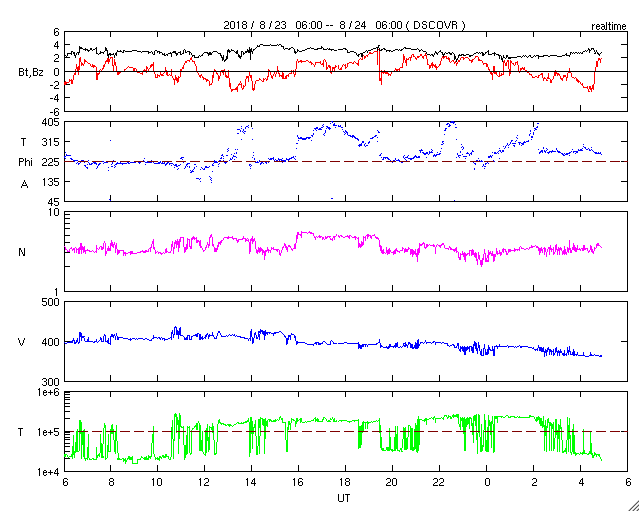Click the "315" tick of the Phi panel

(x=51, y=142)
